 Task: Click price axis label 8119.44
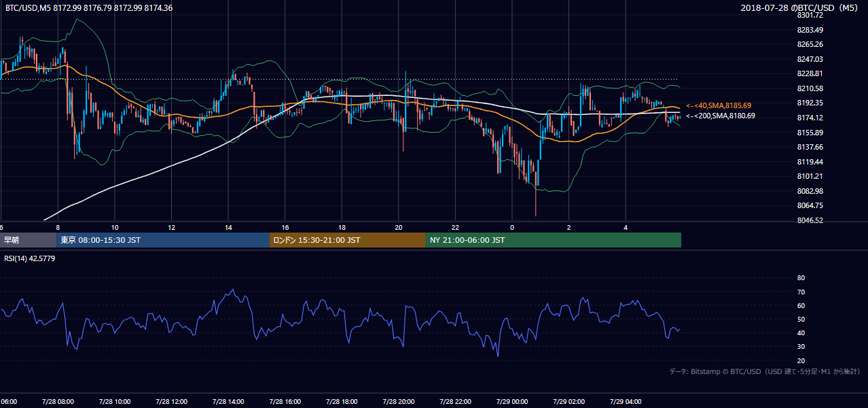(x=810, y=162)
